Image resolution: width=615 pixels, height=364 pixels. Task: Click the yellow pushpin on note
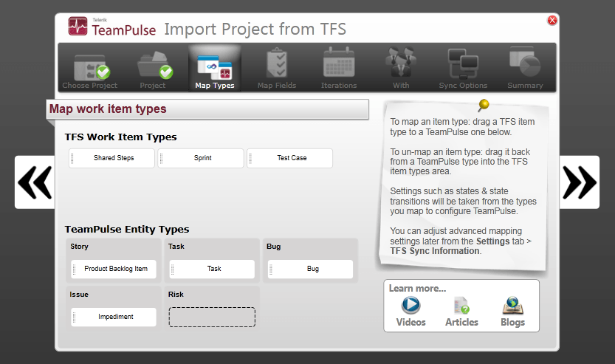click(484, 105)
